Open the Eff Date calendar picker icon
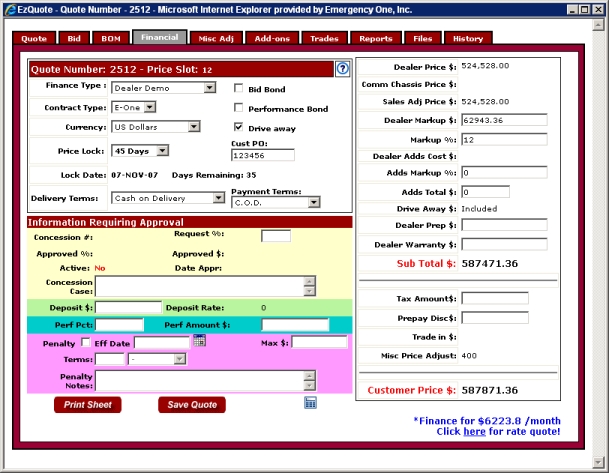The height and width of the screenshot is (473, 609). click(x=199, y=340)
